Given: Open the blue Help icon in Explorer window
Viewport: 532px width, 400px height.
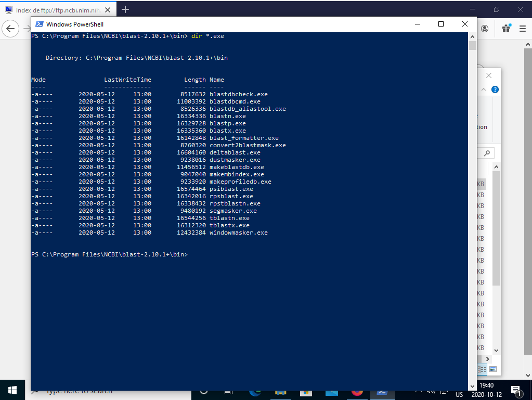Looking at the screenshot, I should pos(495,89).
